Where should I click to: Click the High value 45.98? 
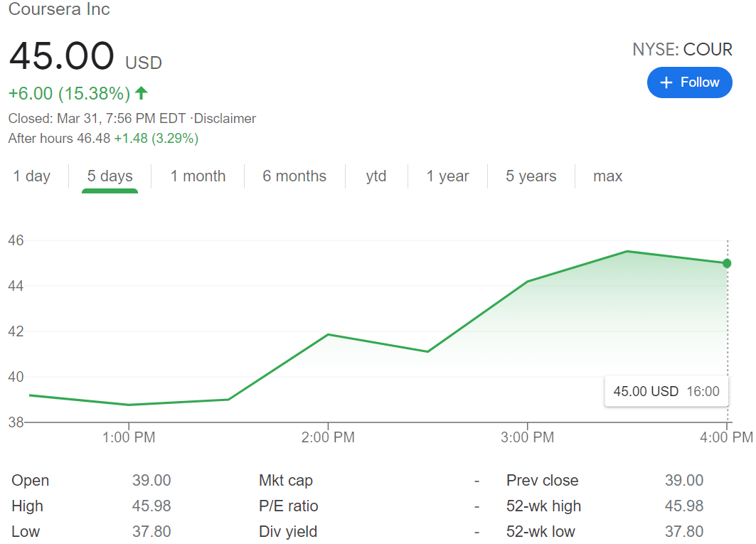pyautogui.click(x=151, y=506)
